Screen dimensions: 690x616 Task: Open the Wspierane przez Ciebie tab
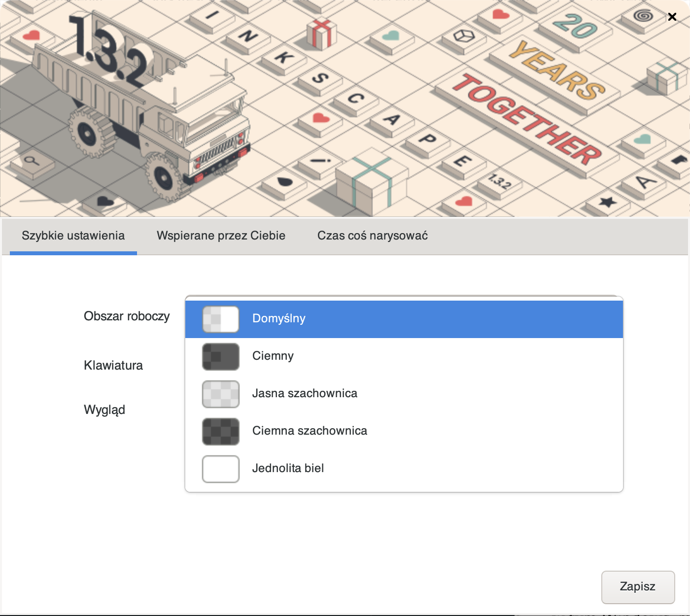point(221,236)
